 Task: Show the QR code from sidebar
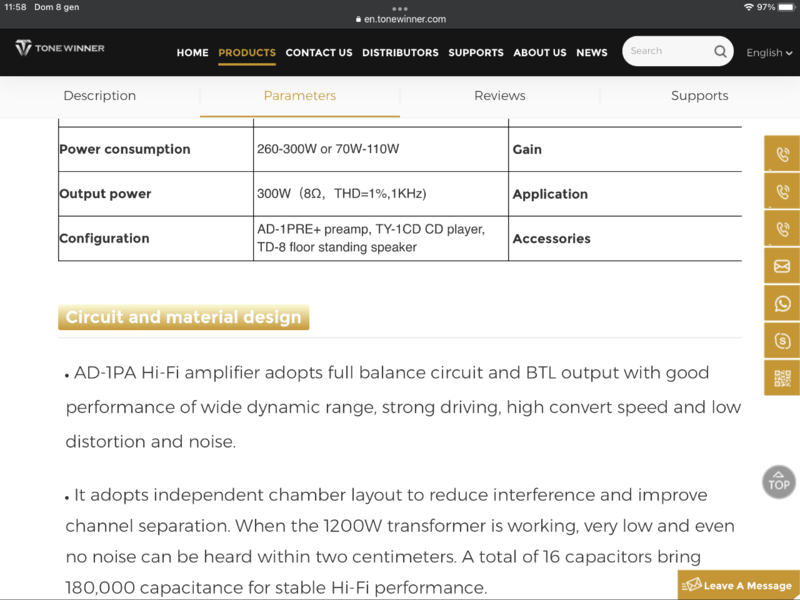(782, 378)
